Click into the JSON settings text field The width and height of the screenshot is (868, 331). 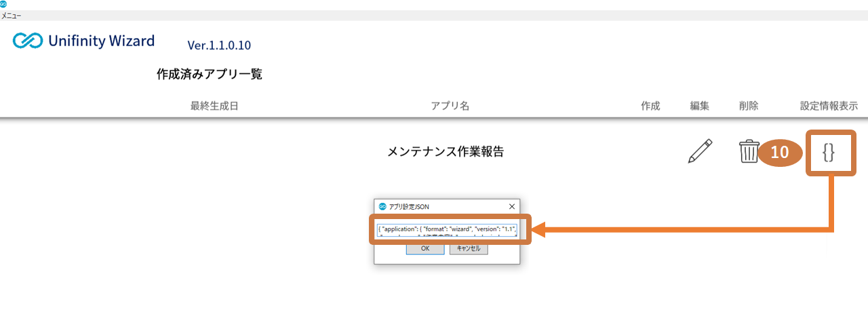pos(448,230)
